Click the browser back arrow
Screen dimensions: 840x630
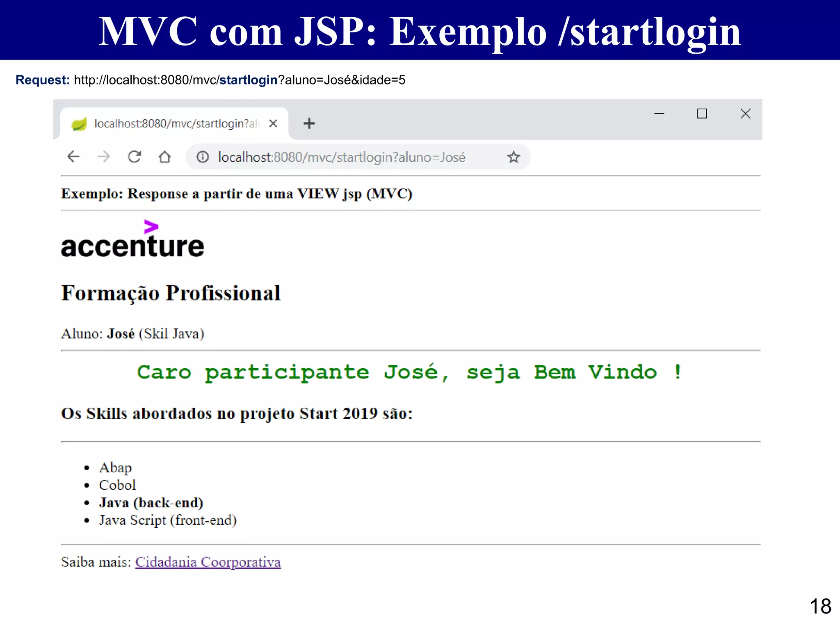73,157
